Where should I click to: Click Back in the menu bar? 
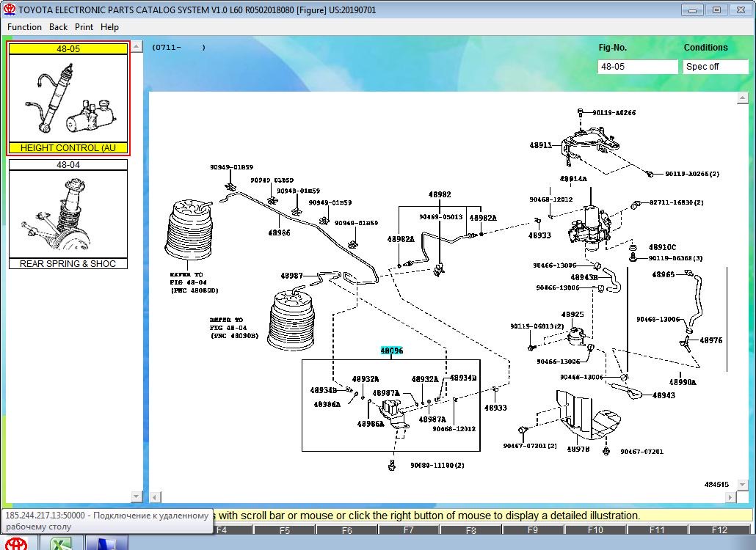58,26
